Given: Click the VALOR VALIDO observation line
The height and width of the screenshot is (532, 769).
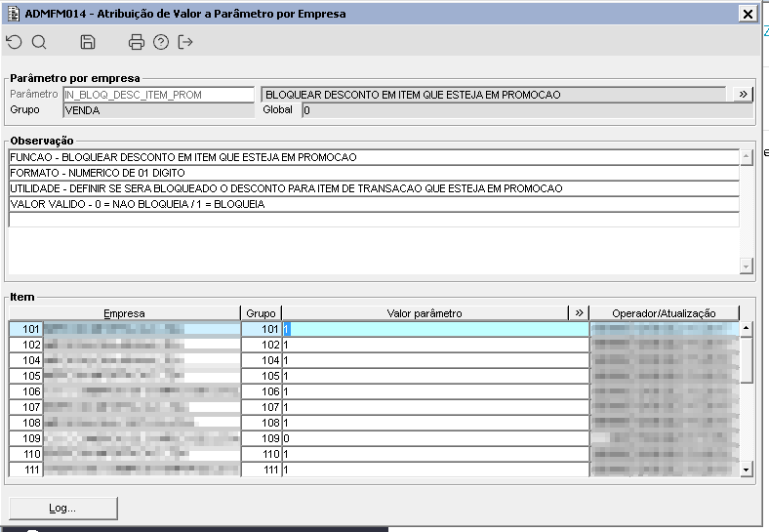Looking at the screenshot, I should pos(374,204).
